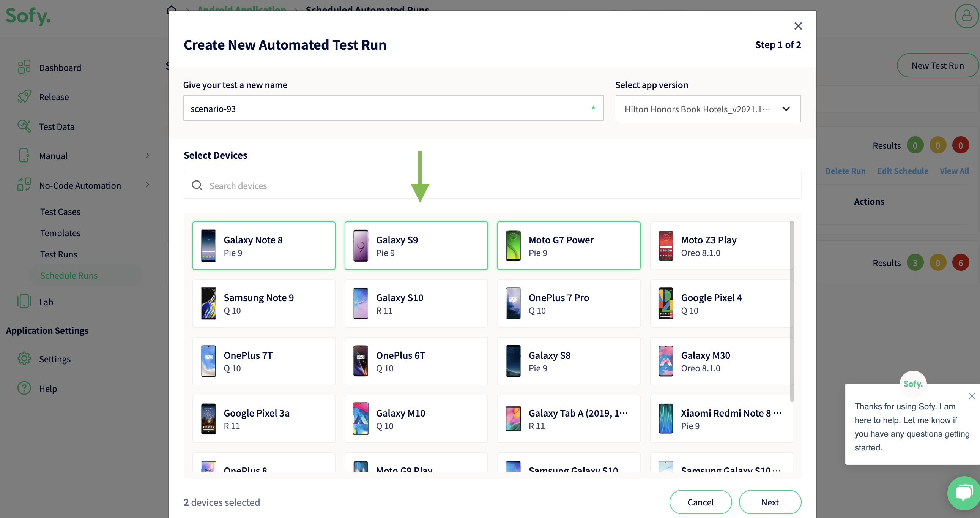The image size is (980, 518).
Task: Select the Galaxy S10 R 11 device card
Action: pos(416,303)
